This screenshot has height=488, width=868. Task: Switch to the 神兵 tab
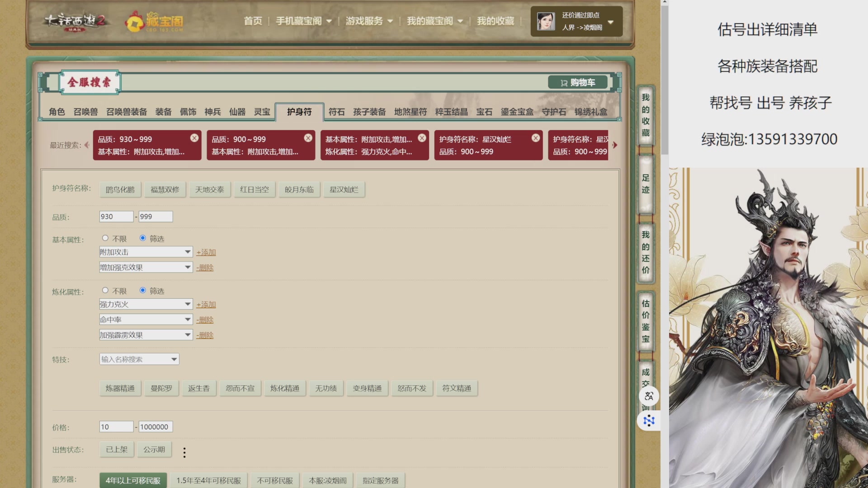212,112
